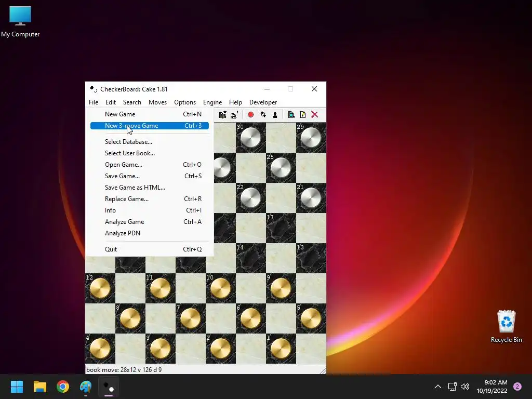Click the gold checker on square 8
Viewport: 532px width, 399px height.
130,318
